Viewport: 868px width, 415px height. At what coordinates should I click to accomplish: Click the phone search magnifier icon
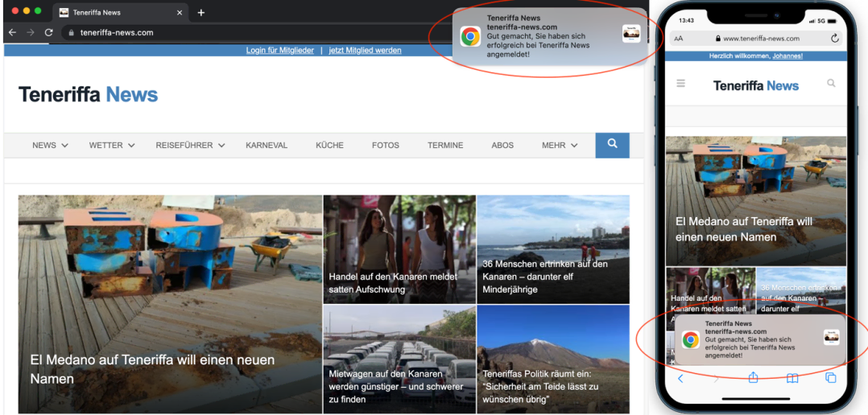pyautogui.click(x=831, y=84)
